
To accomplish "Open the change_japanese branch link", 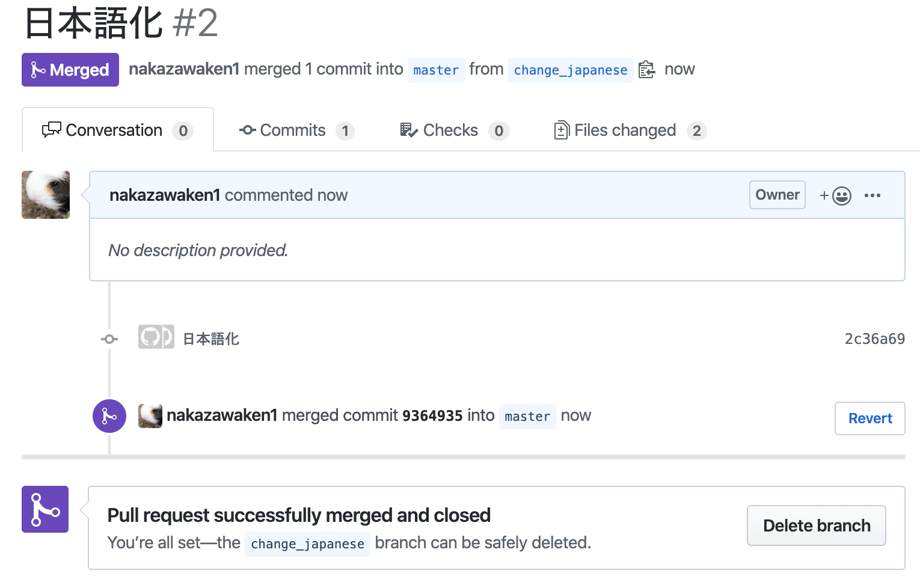I will coord(570,70).
